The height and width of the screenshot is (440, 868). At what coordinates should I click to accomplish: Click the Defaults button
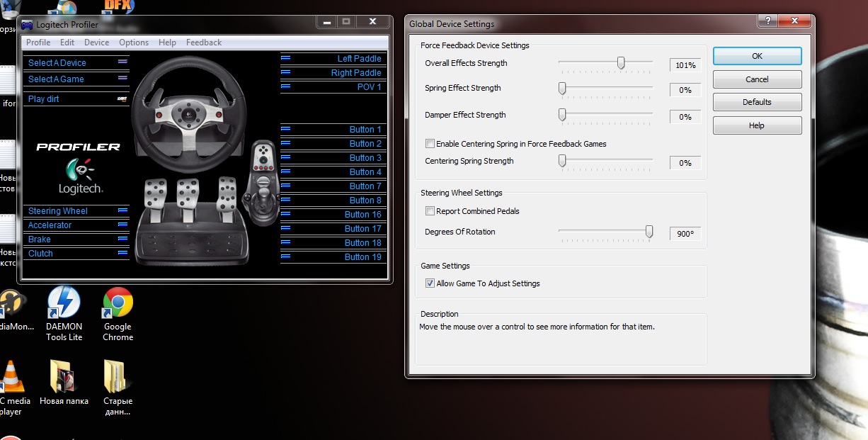click(x=757, y=102)
